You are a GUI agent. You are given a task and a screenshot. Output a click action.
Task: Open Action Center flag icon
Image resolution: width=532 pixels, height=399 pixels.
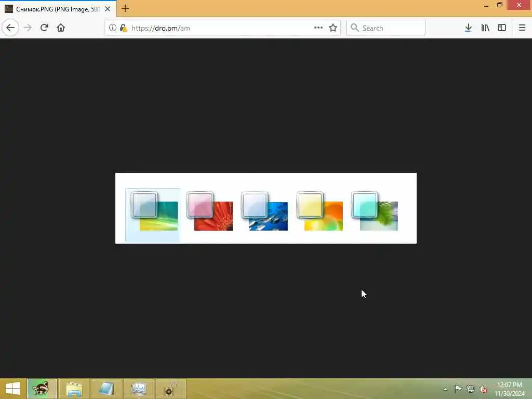click(458, 389)
